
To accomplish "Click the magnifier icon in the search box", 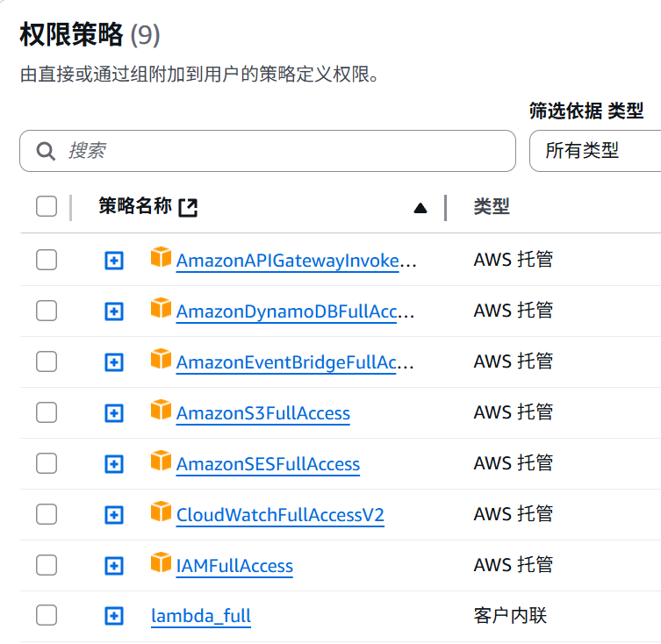I will coord(46,151).
